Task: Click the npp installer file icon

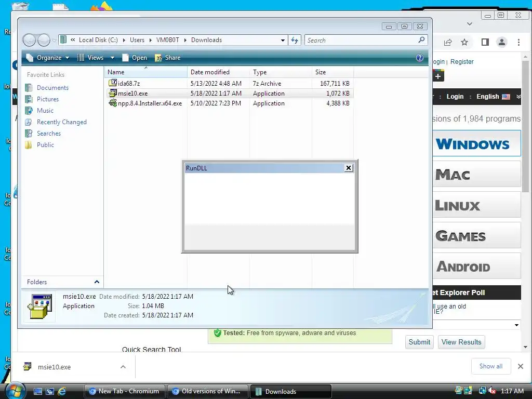Action: coord(113,103)
